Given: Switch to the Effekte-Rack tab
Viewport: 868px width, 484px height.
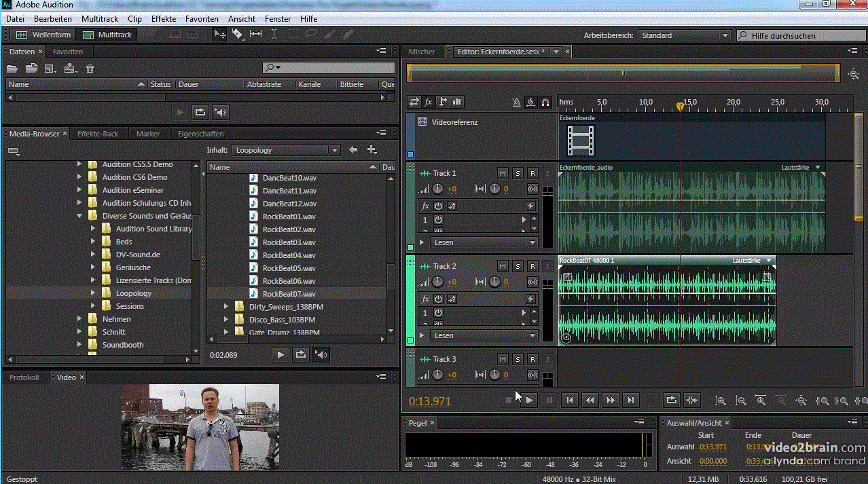Looking at the screenshot, I should coord(98,134).
